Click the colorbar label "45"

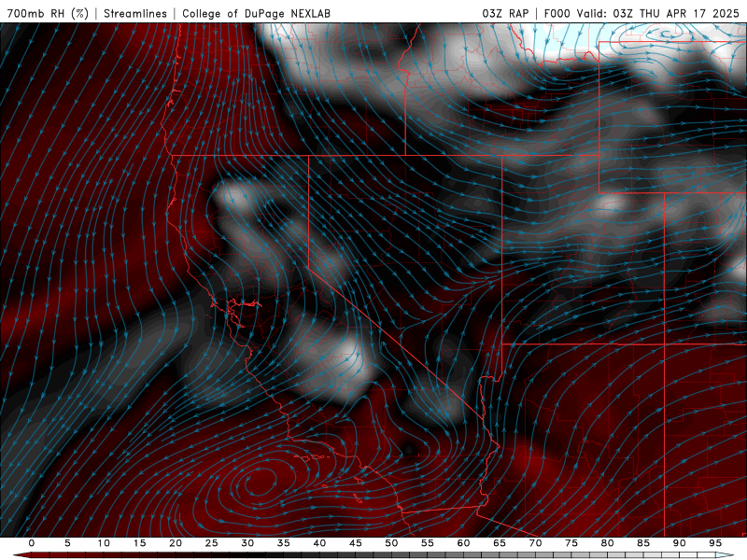coord(356,543)
